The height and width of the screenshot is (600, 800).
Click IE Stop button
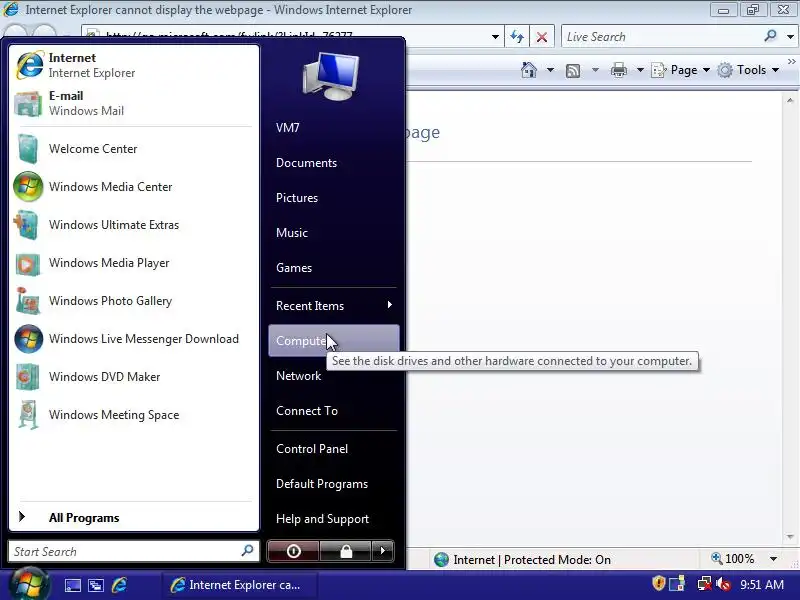(x=542, y=37)
